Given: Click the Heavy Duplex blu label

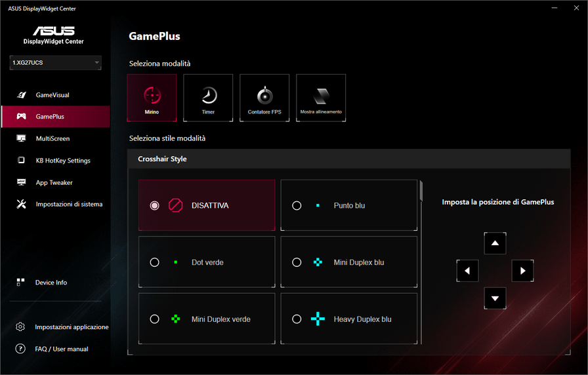Looking at the screenshot, I should (x=362, y=319).
